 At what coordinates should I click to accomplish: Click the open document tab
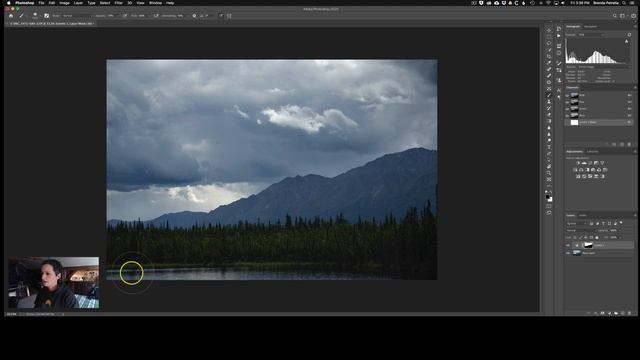click(x=51, y=24)
